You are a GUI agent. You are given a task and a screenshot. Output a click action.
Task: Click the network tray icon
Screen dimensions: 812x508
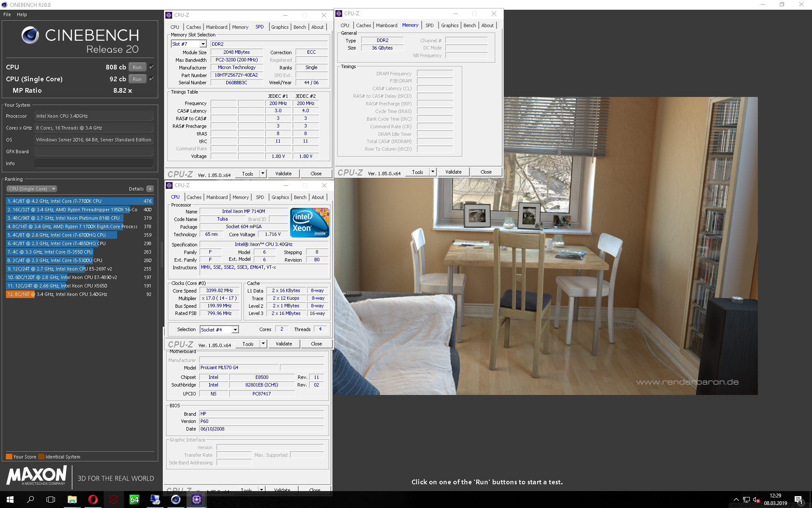coord(746,500)
